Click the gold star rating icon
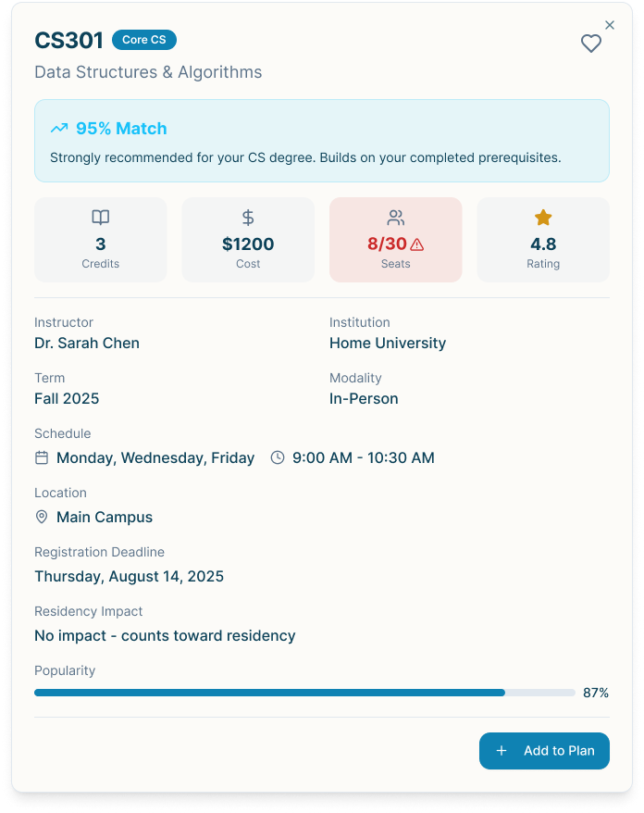 pos(543,218)
